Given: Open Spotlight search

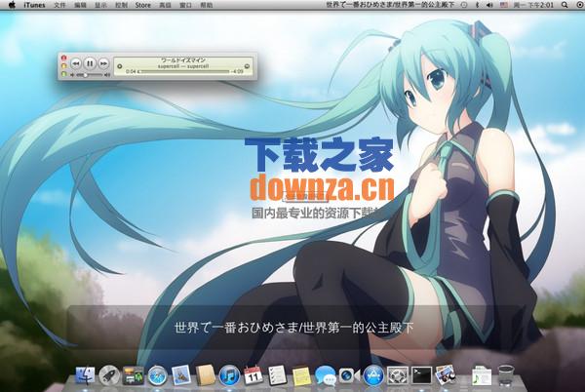Looking at the screenshot, I should (565, 5).
